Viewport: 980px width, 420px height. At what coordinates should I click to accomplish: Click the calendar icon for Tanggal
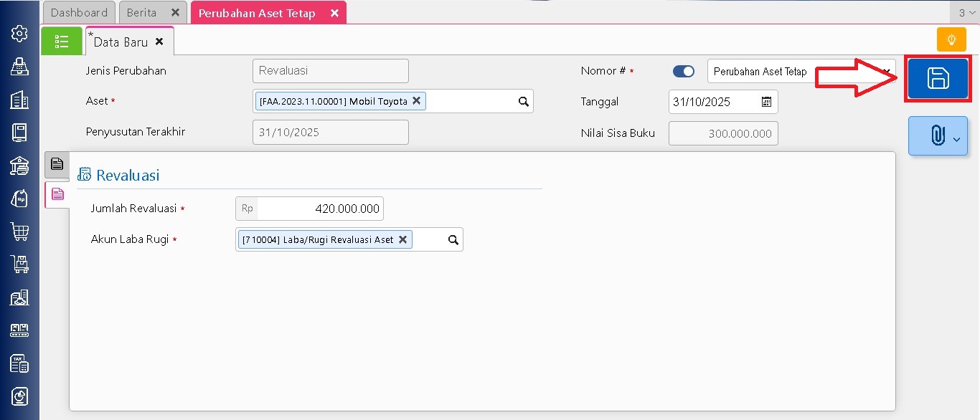pos(766,102)
